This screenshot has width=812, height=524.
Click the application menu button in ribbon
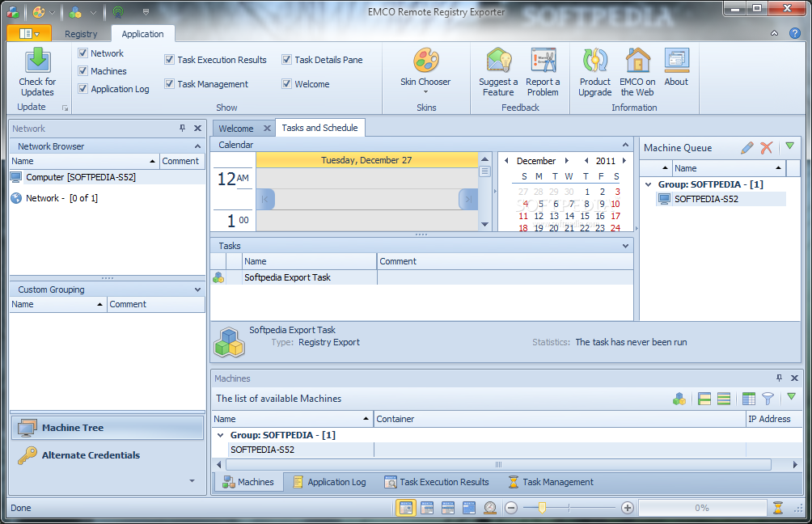(29, 34)
